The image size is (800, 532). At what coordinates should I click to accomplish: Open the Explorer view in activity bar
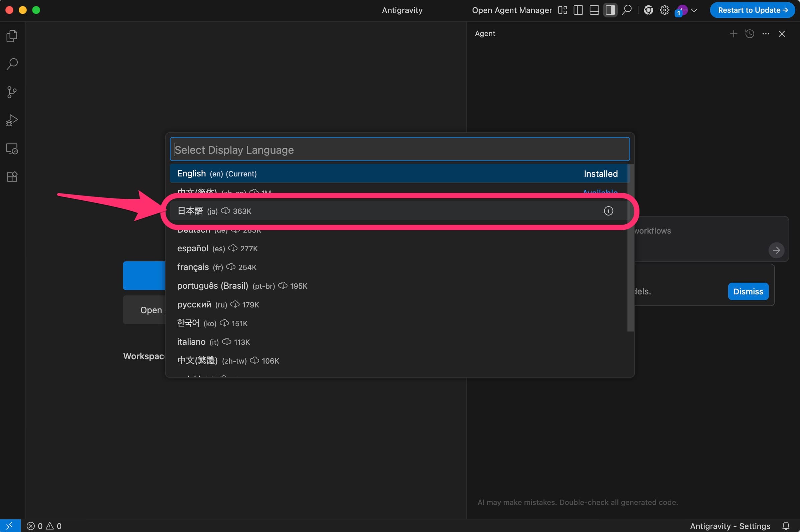[x=12, y=36]
